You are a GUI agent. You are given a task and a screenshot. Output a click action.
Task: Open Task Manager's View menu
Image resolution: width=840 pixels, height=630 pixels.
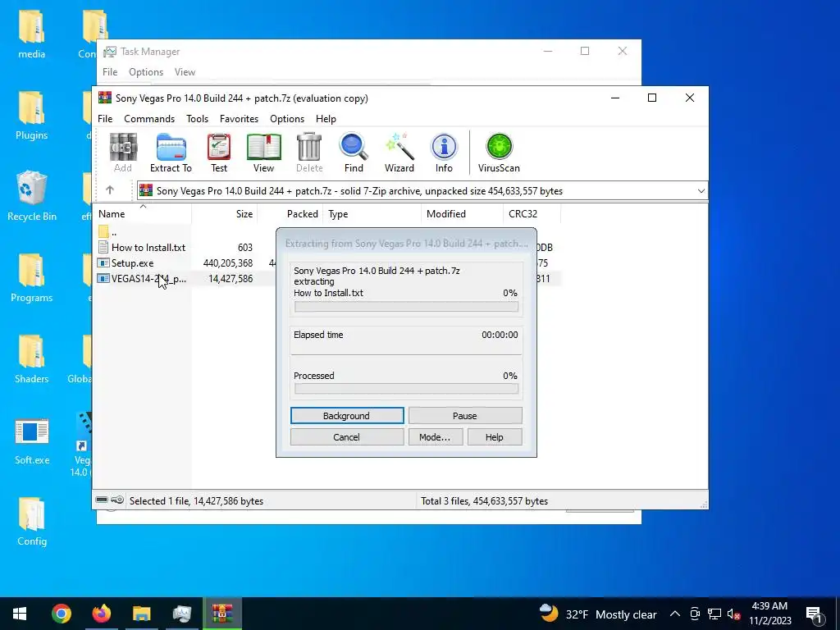(x=185, y=72)
